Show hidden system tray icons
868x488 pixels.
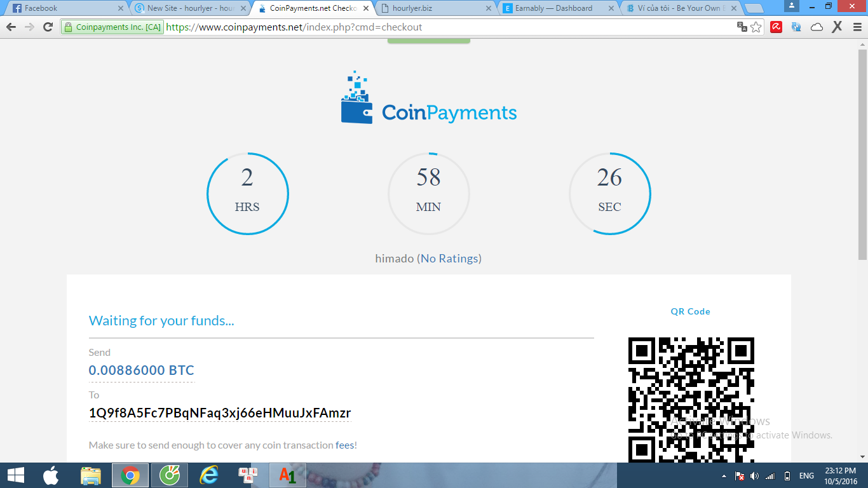(724, 476)
